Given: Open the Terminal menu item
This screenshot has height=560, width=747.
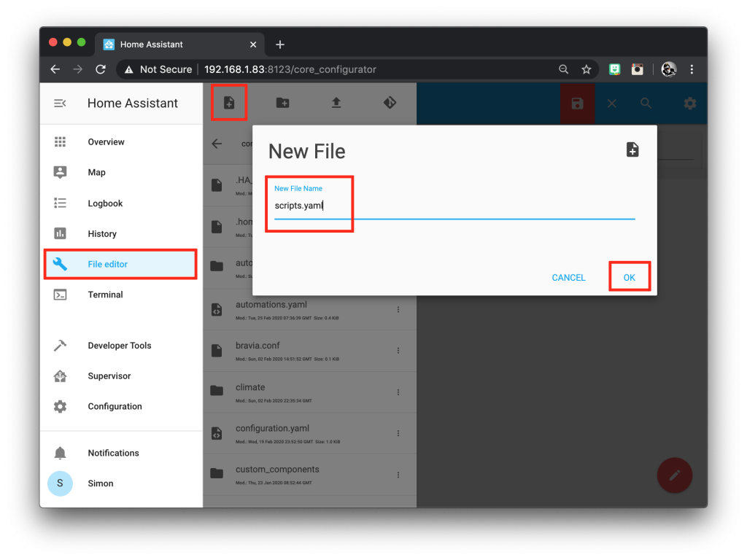Looking at the screenshot, I should point(121,295).
